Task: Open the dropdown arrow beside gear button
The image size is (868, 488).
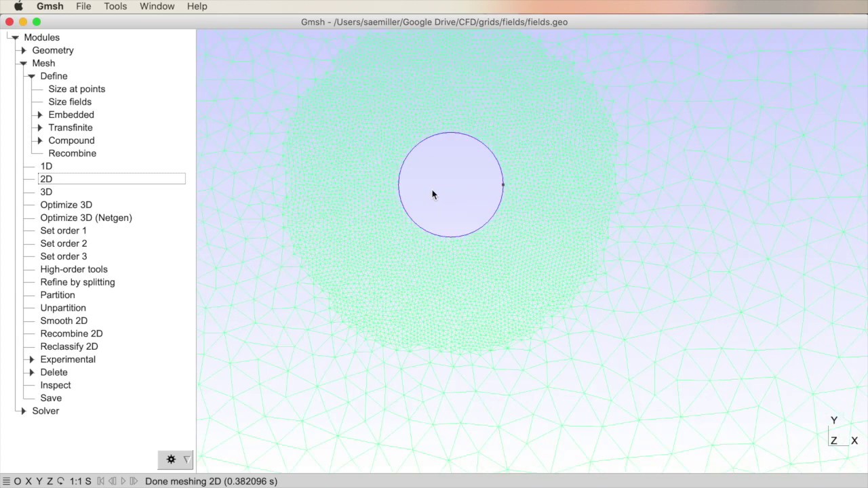Action: [x=186, y=460]
